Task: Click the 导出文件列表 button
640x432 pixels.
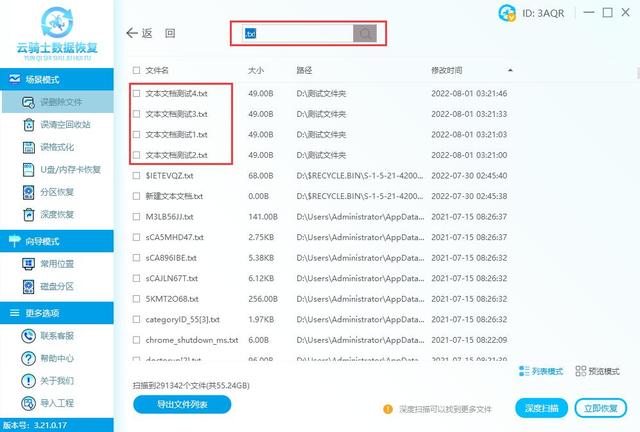Action: (x=182, y=405)
